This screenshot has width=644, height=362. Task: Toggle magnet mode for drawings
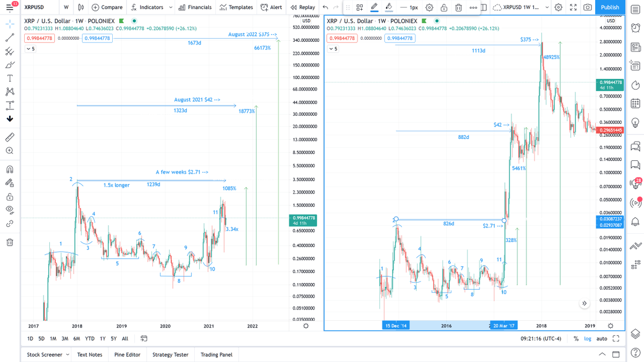[10, 169]
